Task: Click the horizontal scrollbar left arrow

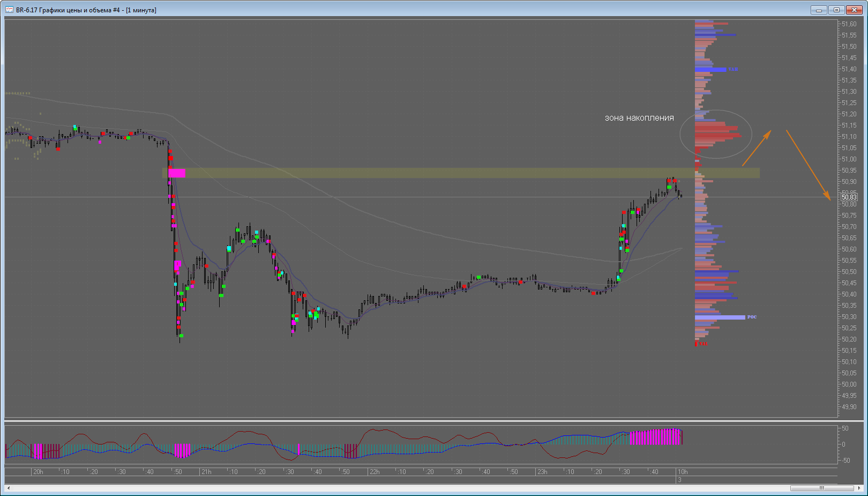Action: tap(9, 488)
